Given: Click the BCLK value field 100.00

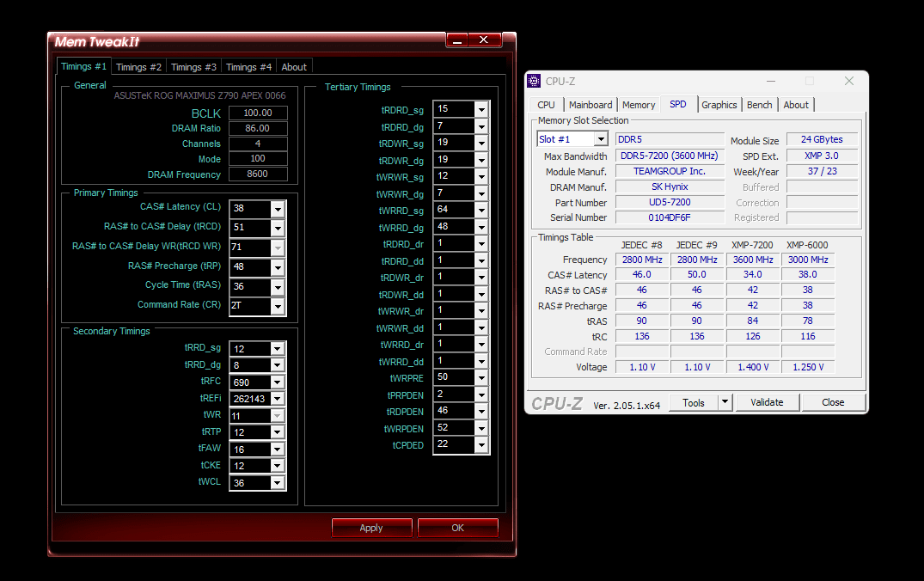Looking at the screenshot, I should pyautogui.click(x=258, y=113).
